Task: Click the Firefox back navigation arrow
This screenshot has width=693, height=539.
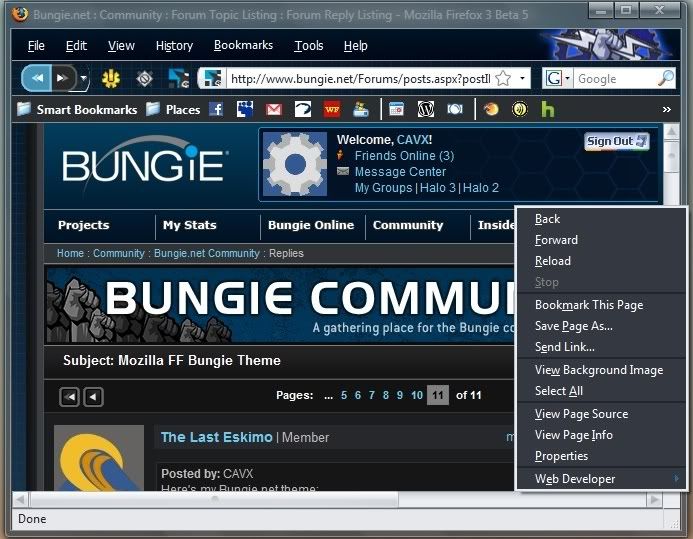Action: [38, 78]
